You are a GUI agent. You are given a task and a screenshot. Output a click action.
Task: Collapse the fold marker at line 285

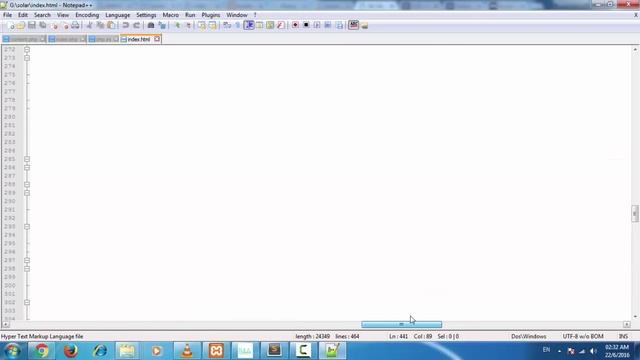pos(27,159)
